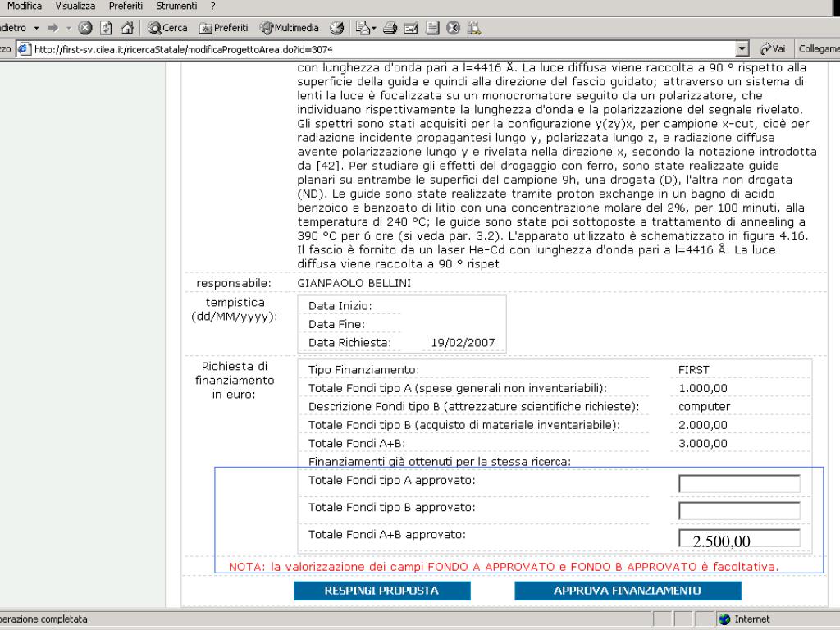Open the ? help menu
Image resolution: width=840 pixels, height=630 pixels.
click(212, 6)
